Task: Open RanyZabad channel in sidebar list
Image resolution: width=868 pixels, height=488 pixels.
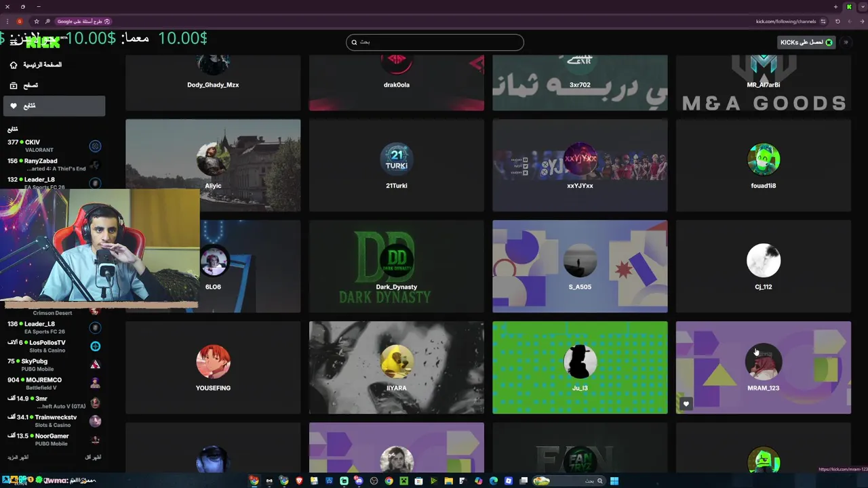Action: pos(54,165)
